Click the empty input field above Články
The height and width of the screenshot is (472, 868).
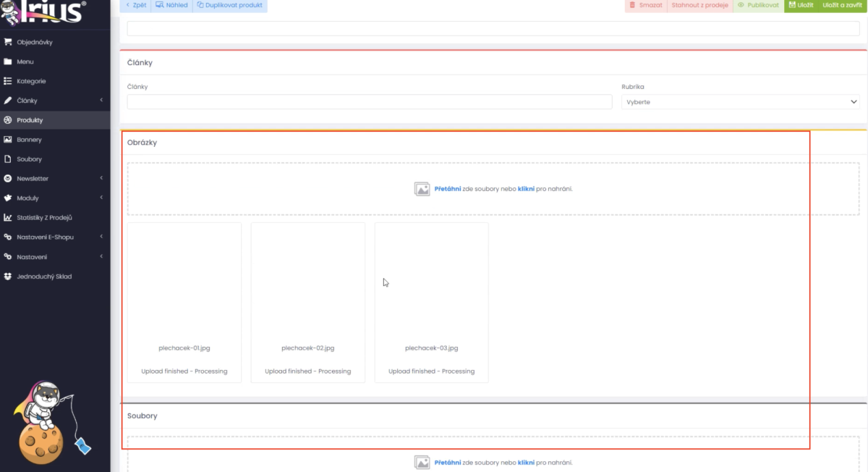tap(493, 28)
